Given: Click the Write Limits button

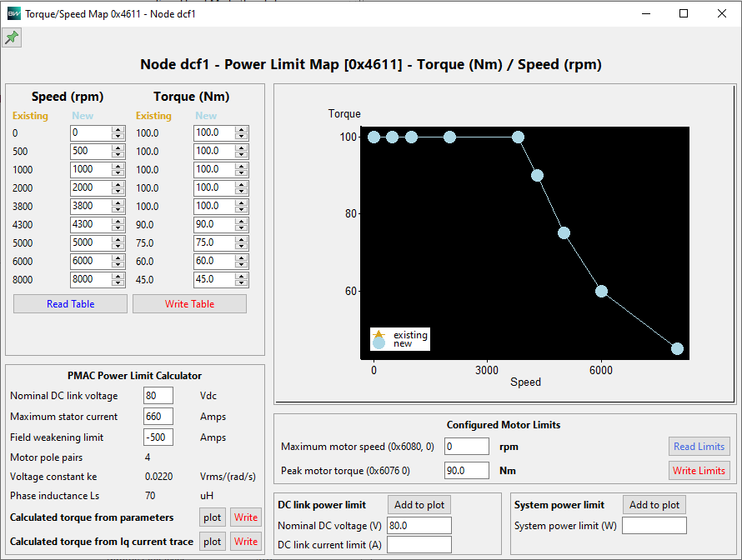Looking at the screenshot, I should click(x=699, y=471).
